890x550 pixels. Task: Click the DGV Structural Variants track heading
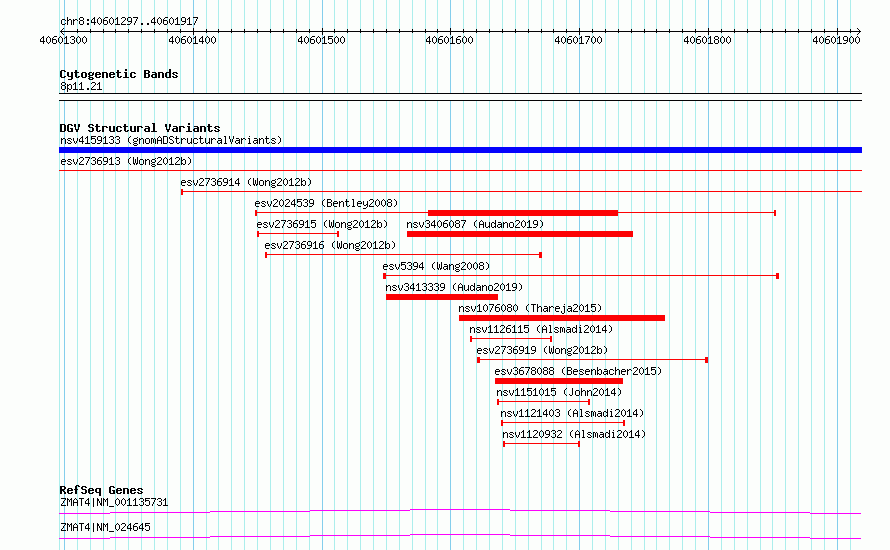coord(140,128)
